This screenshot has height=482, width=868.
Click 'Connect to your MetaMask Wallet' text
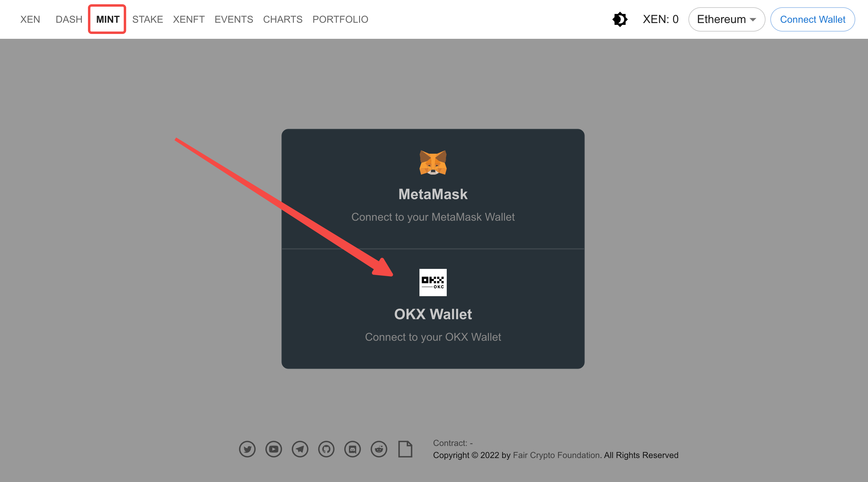click(433, 217)
